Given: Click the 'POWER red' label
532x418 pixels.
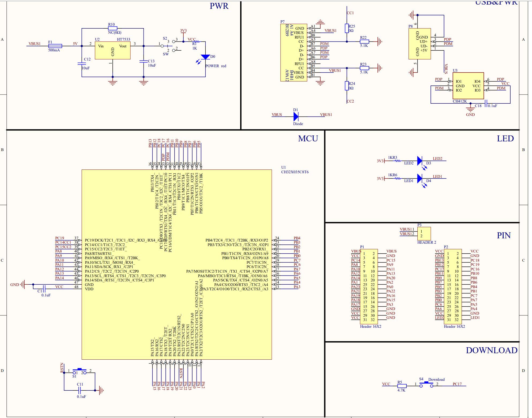Looking at the screenshot, I should click(x=216, y=66).
